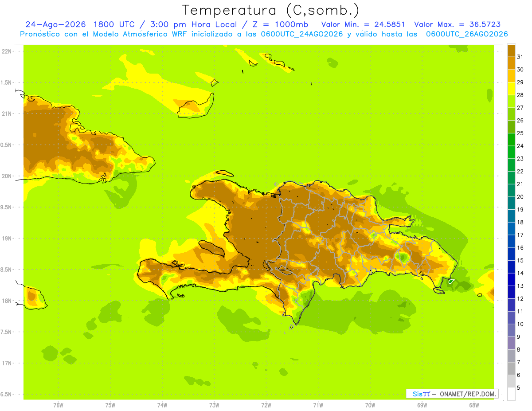532x411 pixels.
Task: Click the dark blue colorbar segment between 12 and 13
Action: (x=511, y=292)
